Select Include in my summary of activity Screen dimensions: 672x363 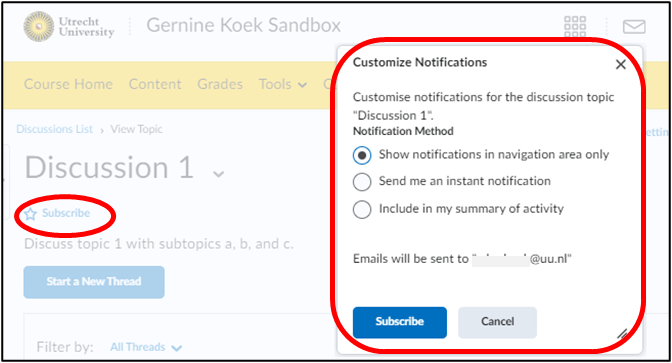362,210
